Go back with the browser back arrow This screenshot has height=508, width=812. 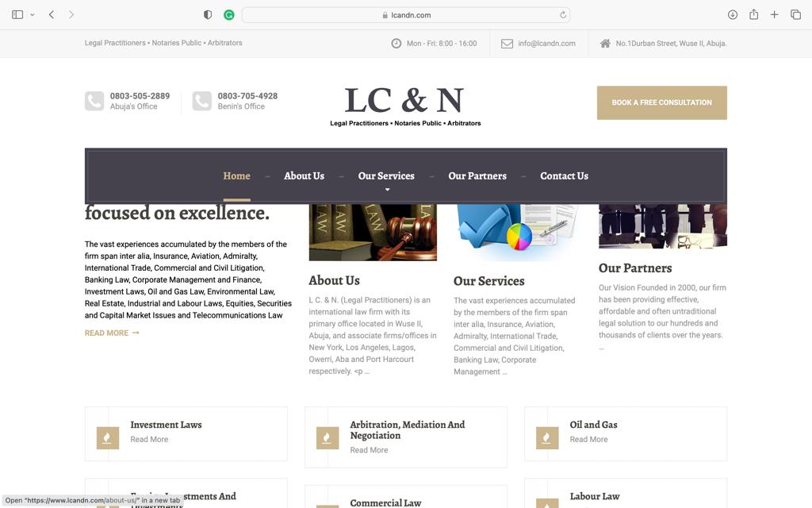coord(52,15)
